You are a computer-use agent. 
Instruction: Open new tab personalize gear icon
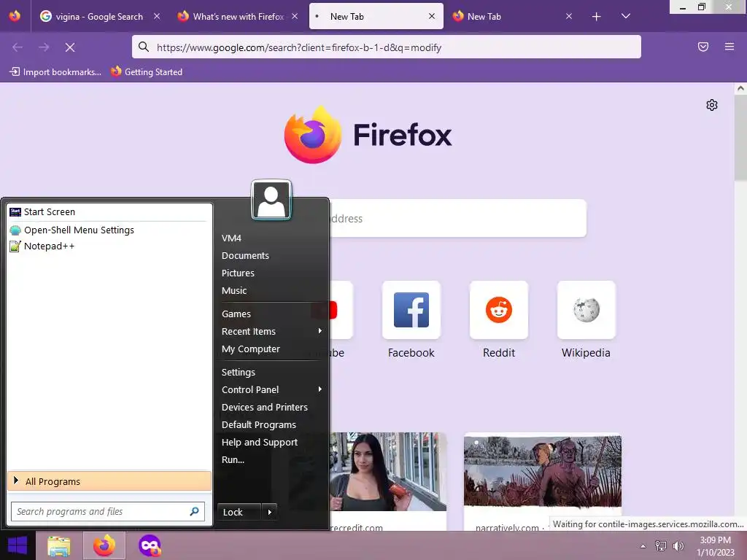click(712, 105)
